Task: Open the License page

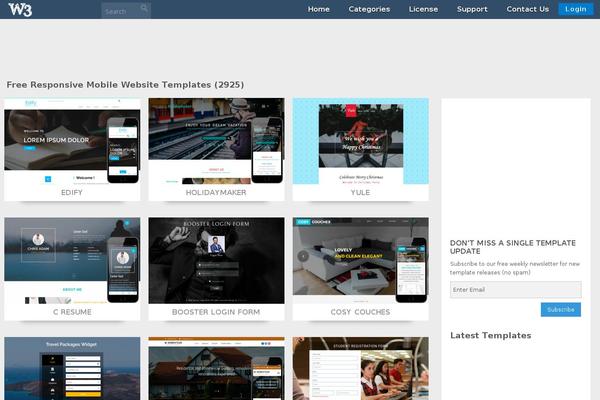Action: 423,9
